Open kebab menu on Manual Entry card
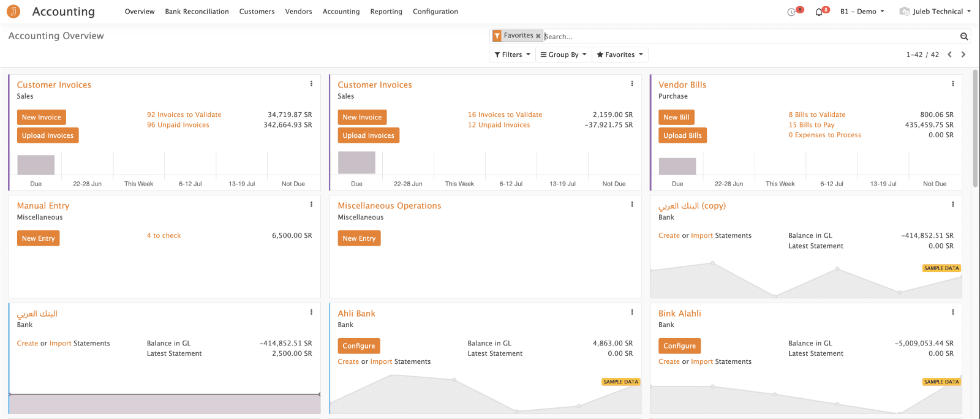This screenshot has height=419, width=980. pos(311,205)
